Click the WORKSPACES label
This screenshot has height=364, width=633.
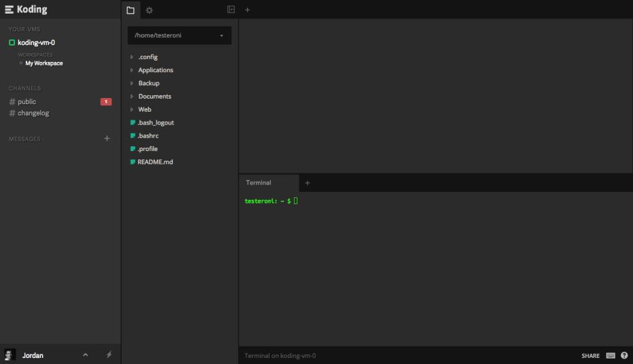click(35, 54)
